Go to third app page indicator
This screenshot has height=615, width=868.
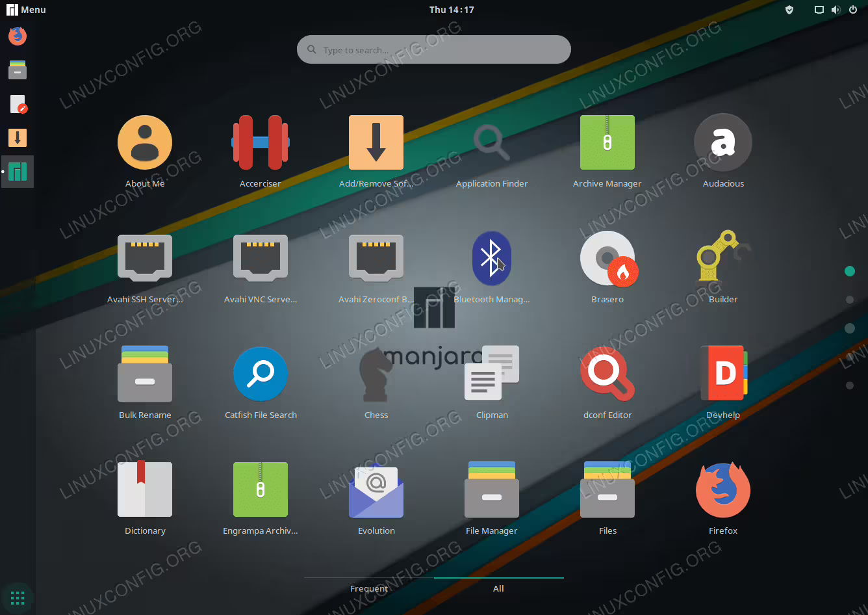click(850, 328)
